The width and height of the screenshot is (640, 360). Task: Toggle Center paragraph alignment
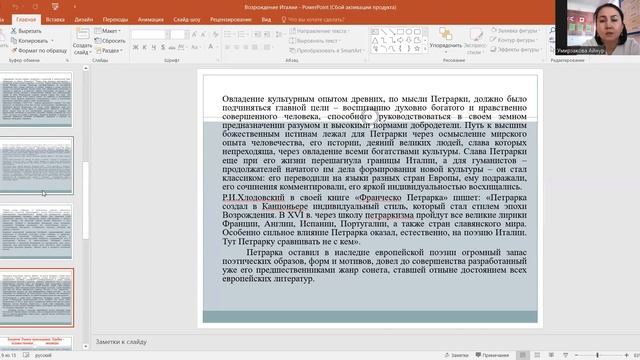(x=237, y=47)
